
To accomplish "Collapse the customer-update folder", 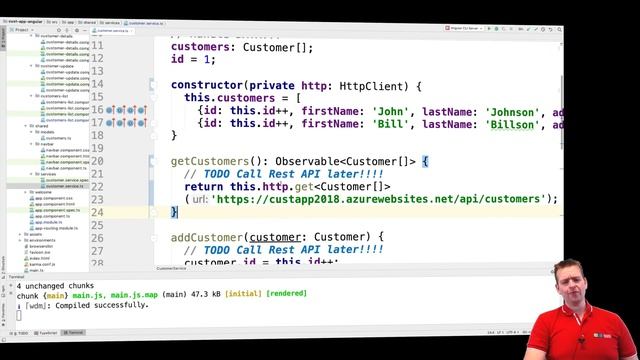I will pos(31,66).
